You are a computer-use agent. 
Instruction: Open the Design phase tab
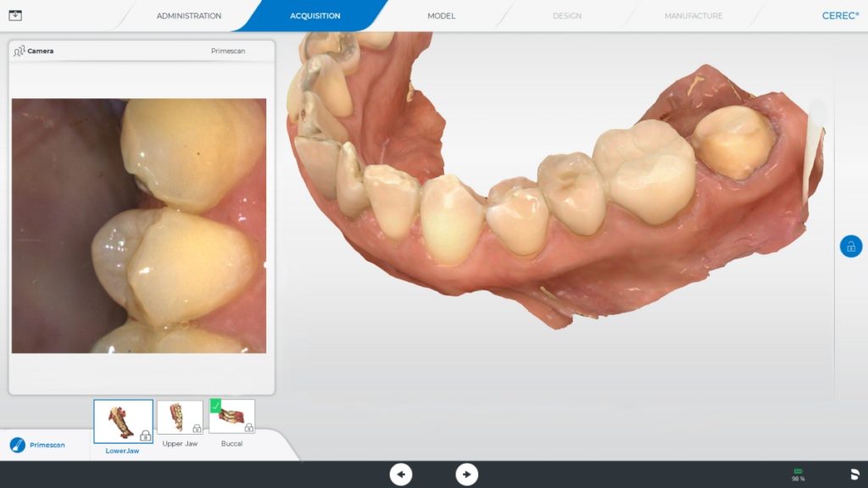point(567,16)
